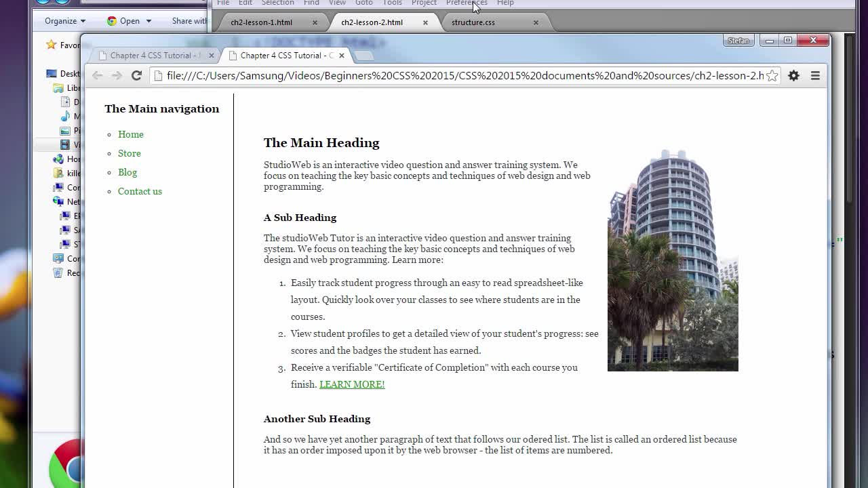Reload the page with the refresh icon
This screenshot has width=868, height=488.
(136, 75)
